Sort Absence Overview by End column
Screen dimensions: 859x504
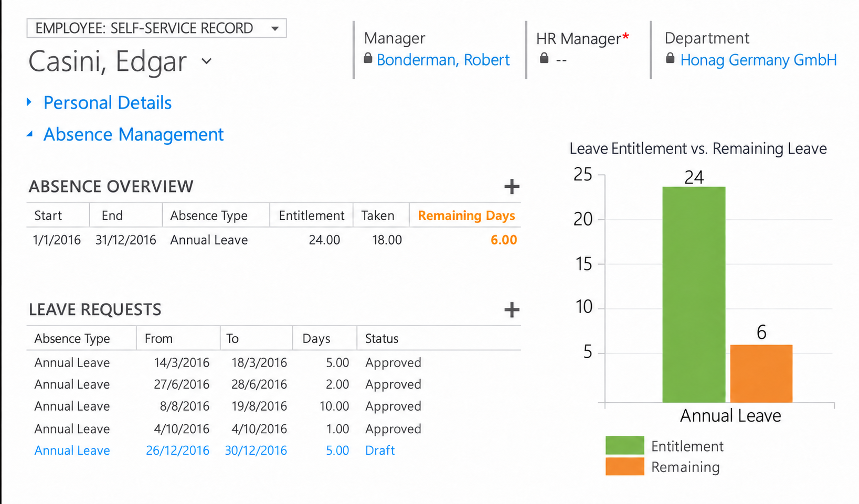pos(112,216)
